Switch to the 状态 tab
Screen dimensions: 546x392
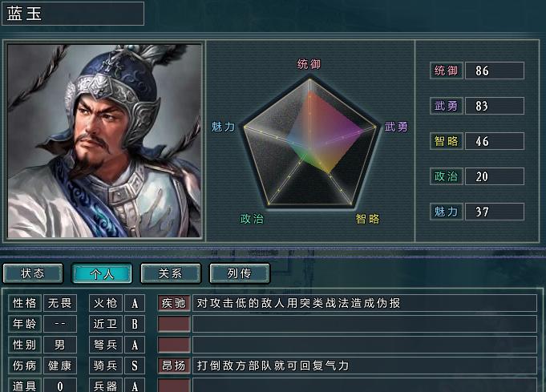(33, 273)
